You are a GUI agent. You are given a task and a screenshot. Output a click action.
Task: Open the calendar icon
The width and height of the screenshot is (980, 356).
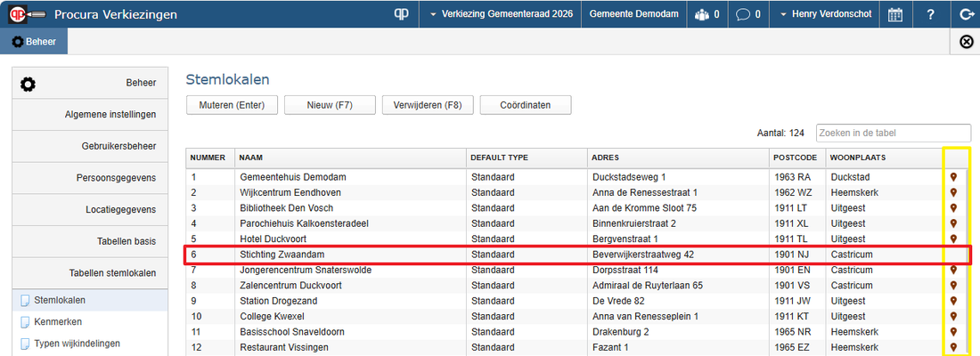point(895,14)
